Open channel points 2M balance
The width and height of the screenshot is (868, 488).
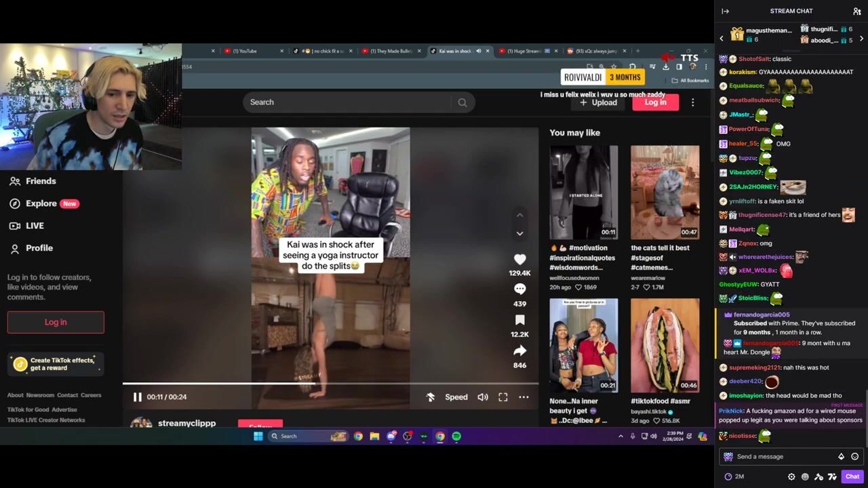pyautogui.click(x=734, y=476)
